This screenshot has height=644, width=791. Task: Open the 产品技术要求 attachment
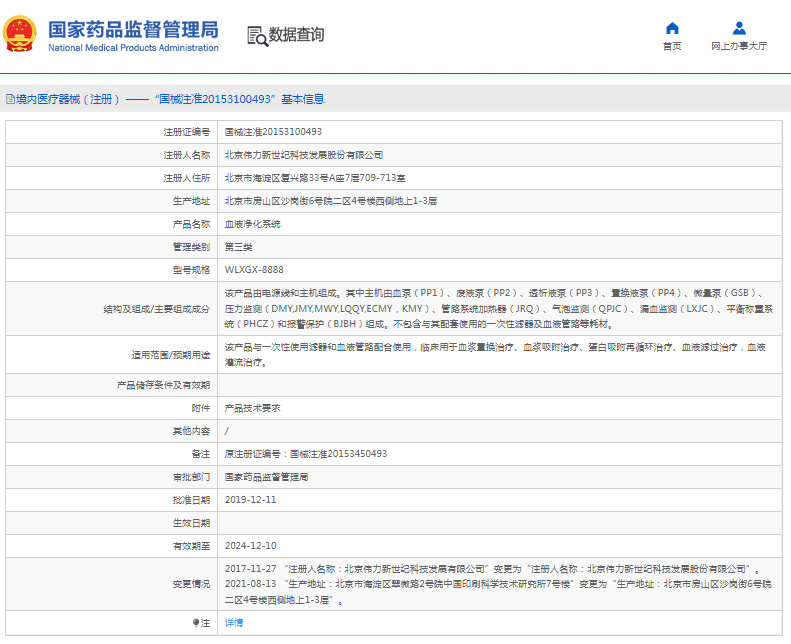tap(252, 407)
